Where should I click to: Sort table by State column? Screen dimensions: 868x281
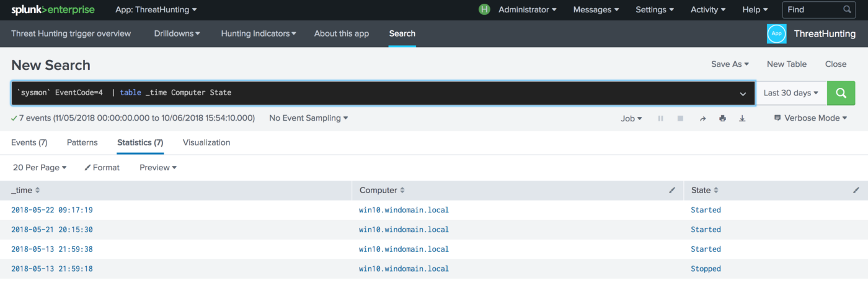click(x=705, y=191)
